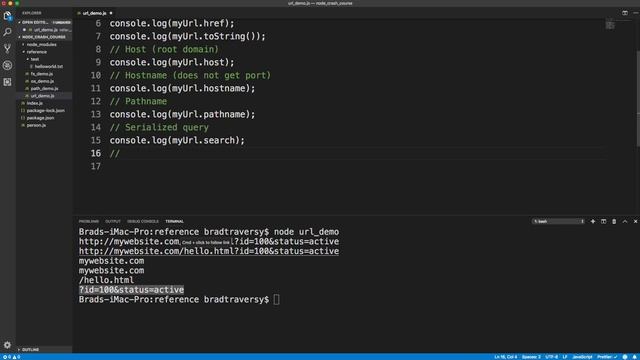The image size is (640, 360).
Task: Select the url_demo.js editor tab
Action: click(94, 13)
